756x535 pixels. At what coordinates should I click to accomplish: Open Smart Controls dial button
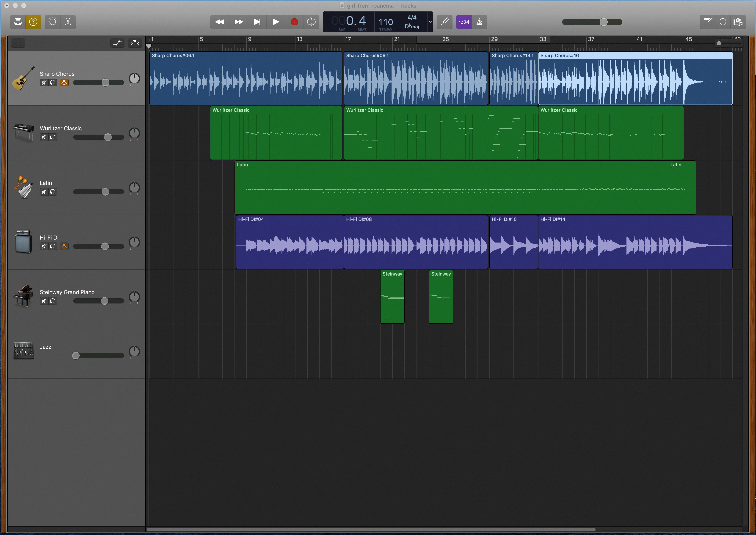point(53,22)
